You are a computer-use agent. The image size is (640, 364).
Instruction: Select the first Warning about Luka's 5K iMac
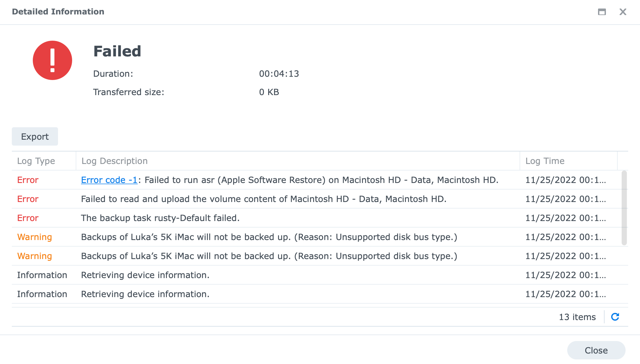(317, 237)
